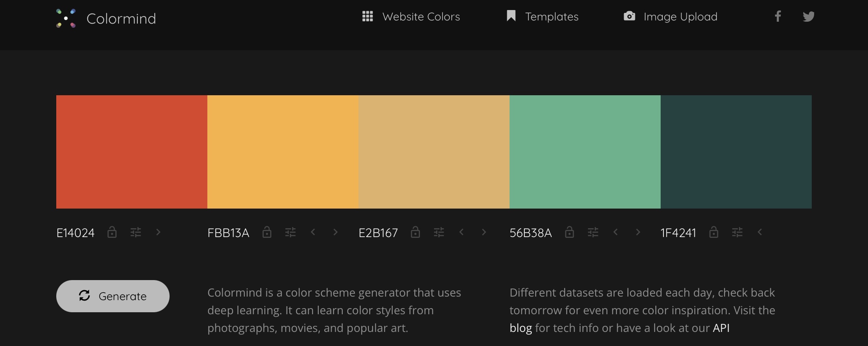868x346 pixels.
Task: Open adjust sliders for color FBB13A
Action: pyautogui.click(x=291, y=232)
